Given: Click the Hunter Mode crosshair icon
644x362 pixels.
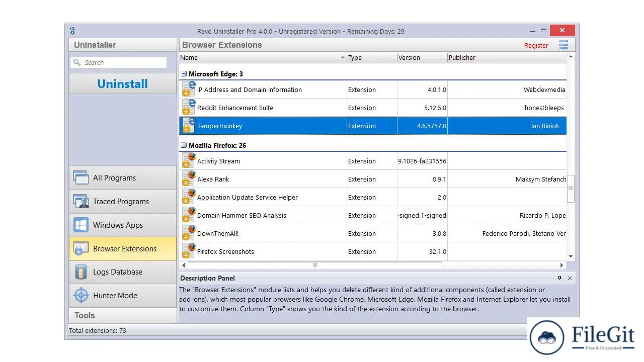Looking at the screenshot, I should click(x=81, y=295).
